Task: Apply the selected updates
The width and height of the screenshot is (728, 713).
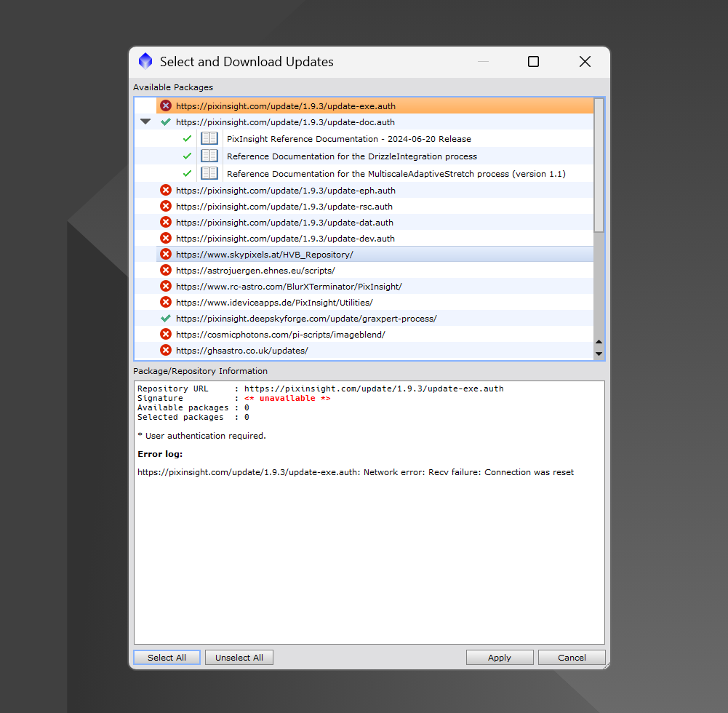Action: pyautogui.click(x=500, y=657)
